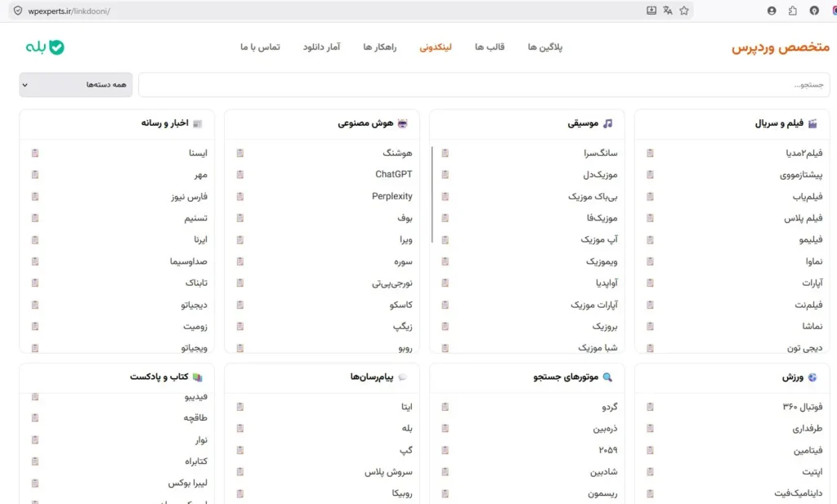The height and width of the screenshot is (504, 837).
Task: Click the موسیقی card vertical scrollbar
Action: tap(432, 194)
